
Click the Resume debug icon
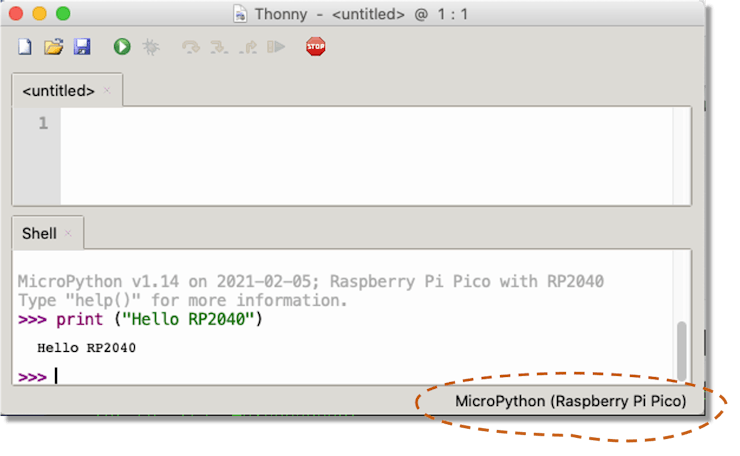pyautogui.click(x=276, y=47)
